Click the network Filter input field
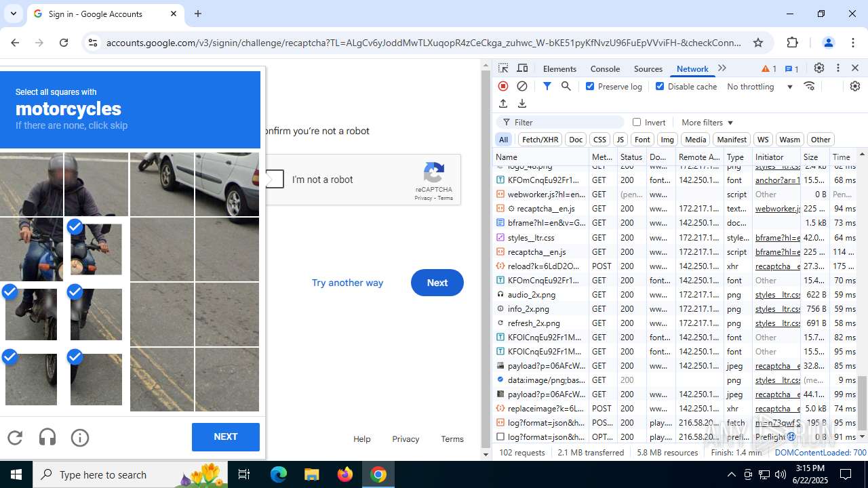Screen dimensions: 868x488 [560, 122]
